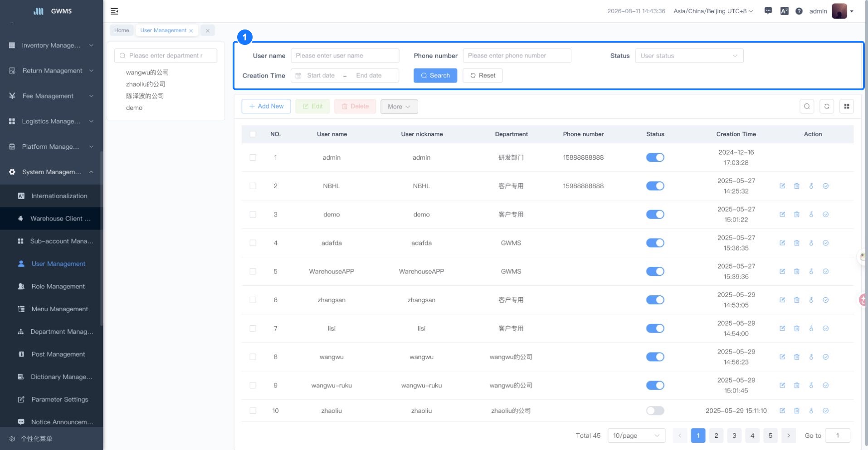Image resolution: width=868 pixels, height=450 pixels.
Task: Go to next page arrow
Action: coord(789,435)
